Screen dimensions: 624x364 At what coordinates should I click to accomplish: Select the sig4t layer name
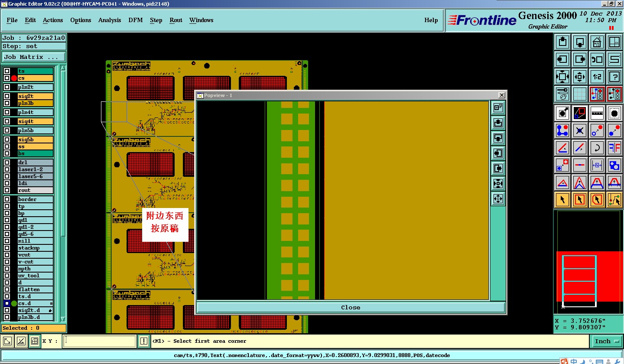36,121
